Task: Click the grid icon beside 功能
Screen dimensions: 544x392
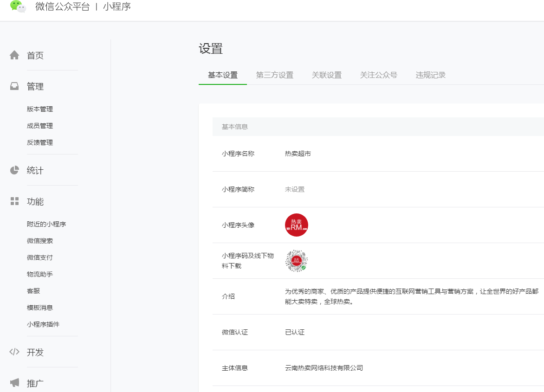Action: [14, 201]
